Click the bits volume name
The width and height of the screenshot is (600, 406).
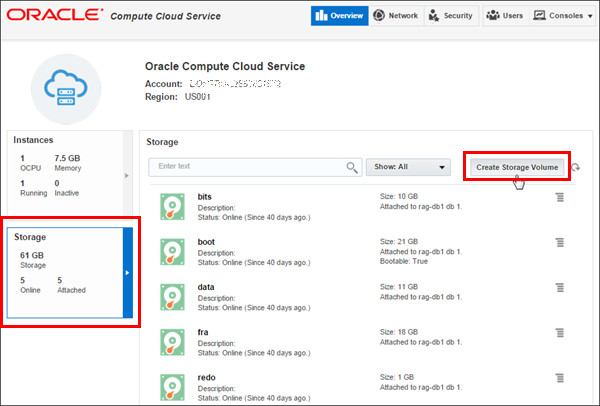(x=204, y=197)
